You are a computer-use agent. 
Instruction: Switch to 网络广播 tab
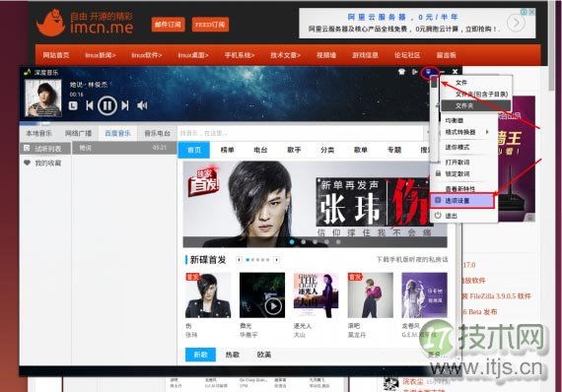coord(78,134)
